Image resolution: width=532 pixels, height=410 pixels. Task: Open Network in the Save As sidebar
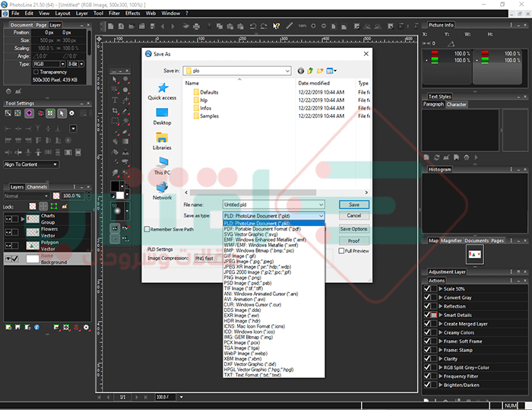click(162, 191)
